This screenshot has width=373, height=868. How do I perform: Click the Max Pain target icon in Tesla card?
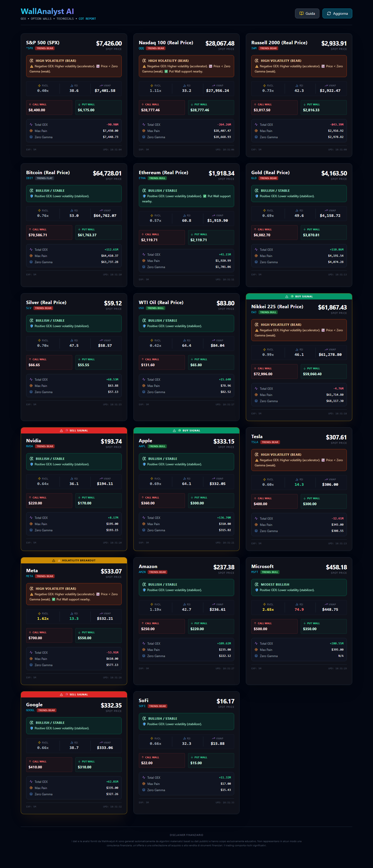pyautogui.click(x=256, y=525)
